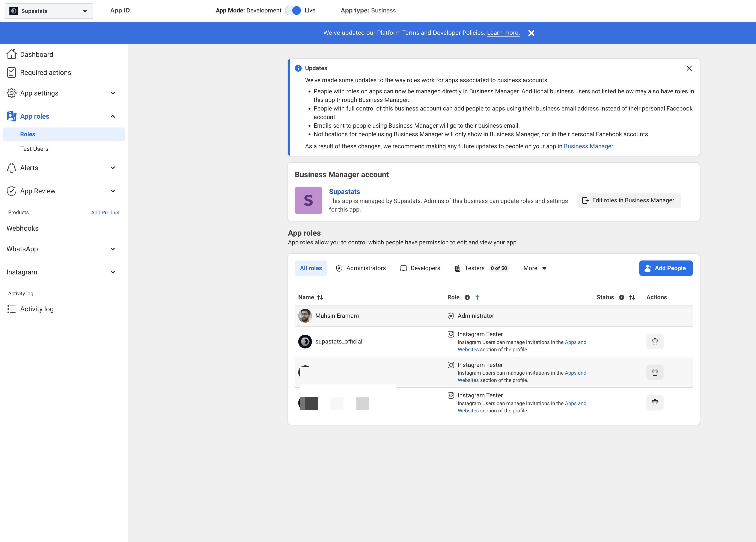Open Test Users in sidebar

[x=34, y=149]
